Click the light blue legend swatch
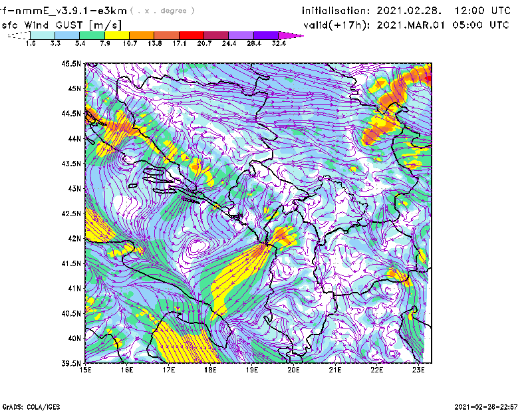 coord(67,35)
